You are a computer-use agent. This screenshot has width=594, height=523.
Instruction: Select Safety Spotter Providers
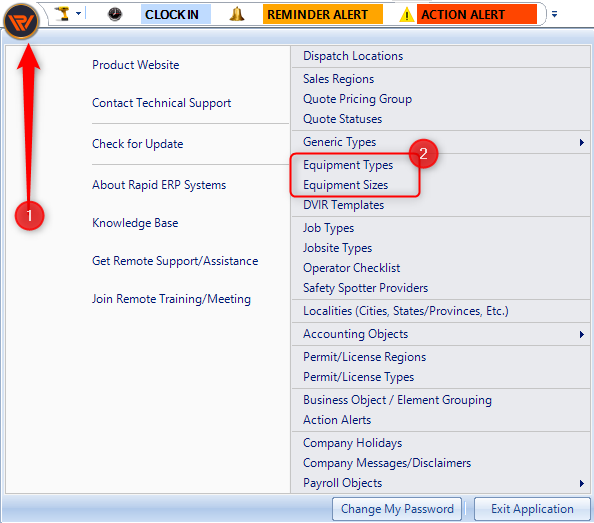click(441, 288)
